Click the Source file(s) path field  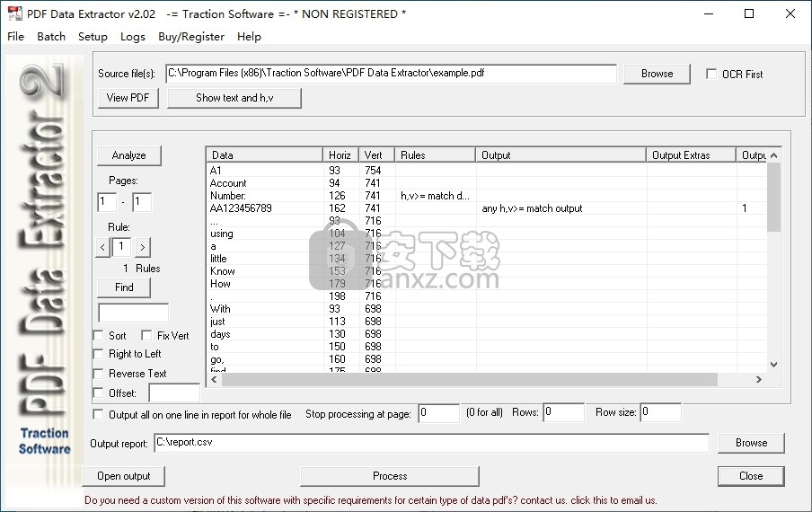(x=391, y=74)
